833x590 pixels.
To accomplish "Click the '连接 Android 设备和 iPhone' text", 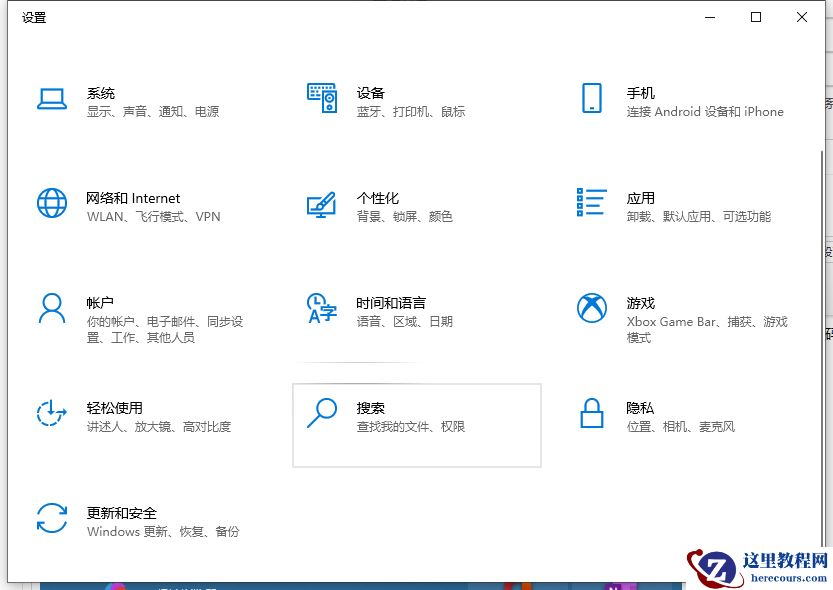I will 704,112.
